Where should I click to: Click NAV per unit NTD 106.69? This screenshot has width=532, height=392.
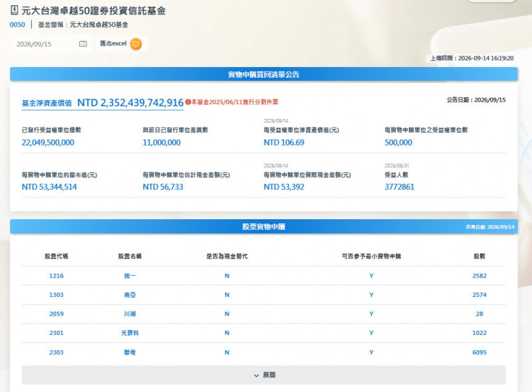pyautogui.click(x=284, y=142)
